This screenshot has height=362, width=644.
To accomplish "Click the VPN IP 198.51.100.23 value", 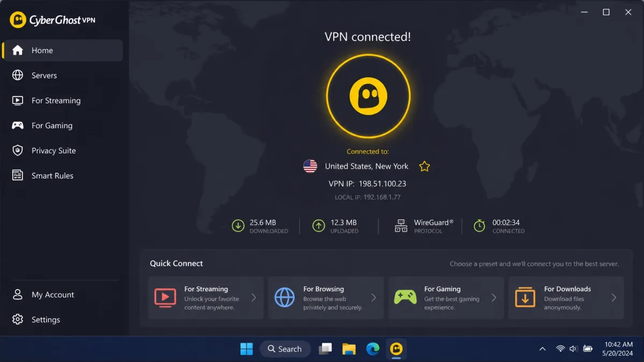I will pyautogui.click(x=383, y=183).
